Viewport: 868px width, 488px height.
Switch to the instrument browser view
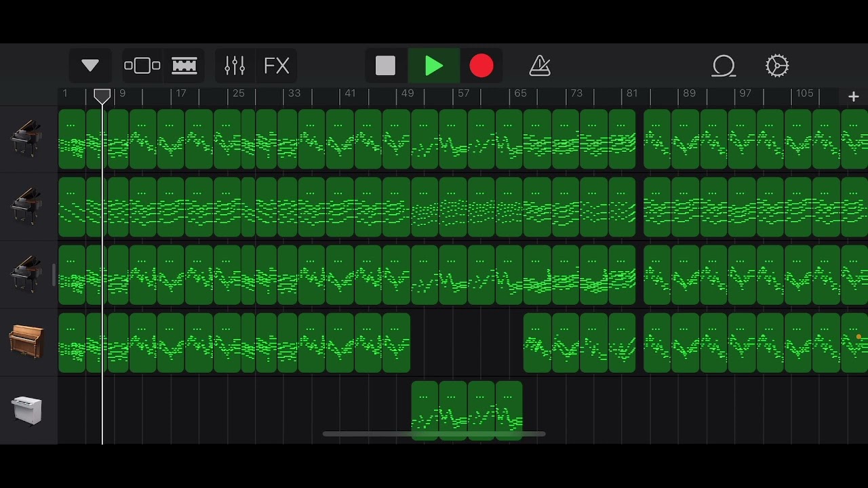pyautogui.click(x=142, y=66)
